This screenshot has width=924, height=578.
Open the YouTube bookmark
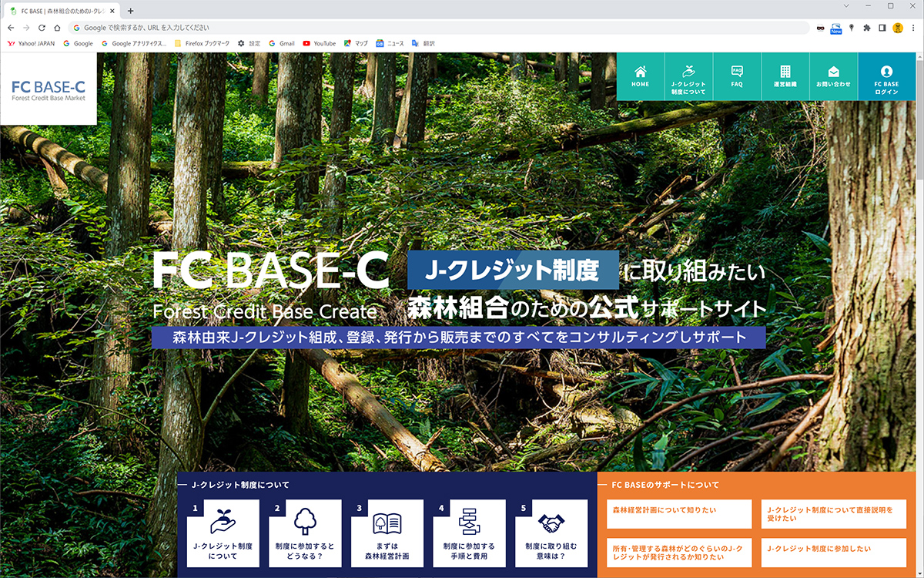(319, 43)
